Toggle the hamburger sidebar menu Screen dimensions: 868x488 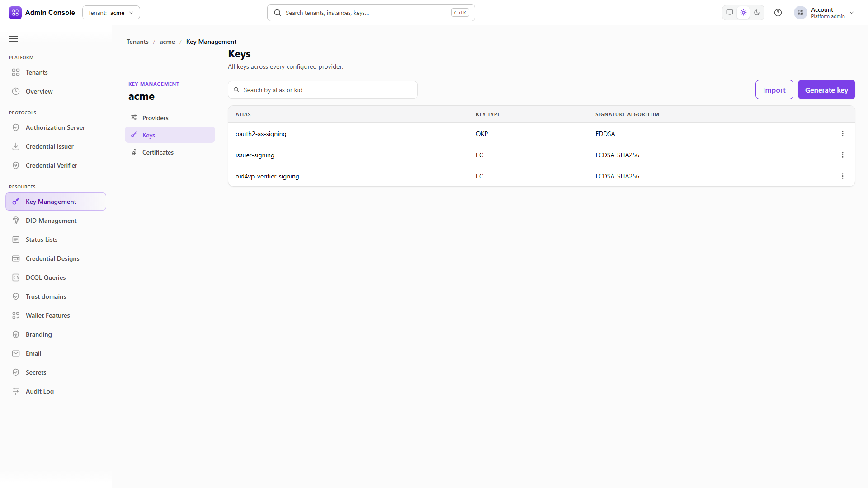14,39
